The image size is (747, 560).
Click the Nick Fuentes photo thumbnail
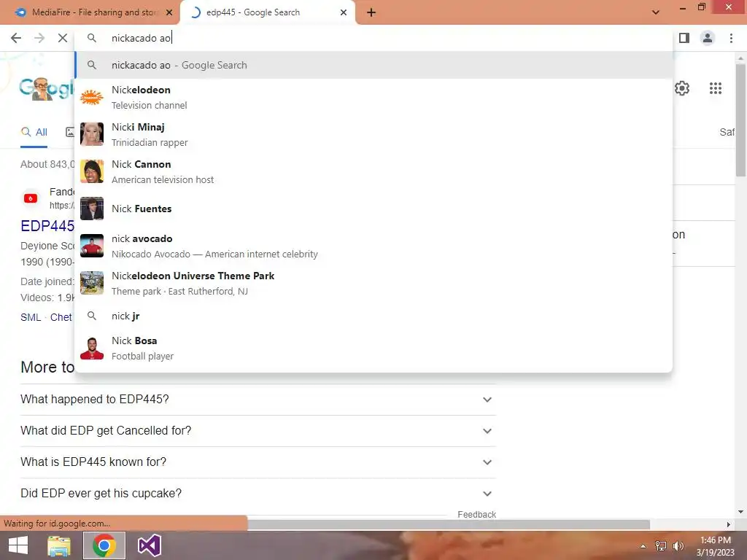[91, 209]
